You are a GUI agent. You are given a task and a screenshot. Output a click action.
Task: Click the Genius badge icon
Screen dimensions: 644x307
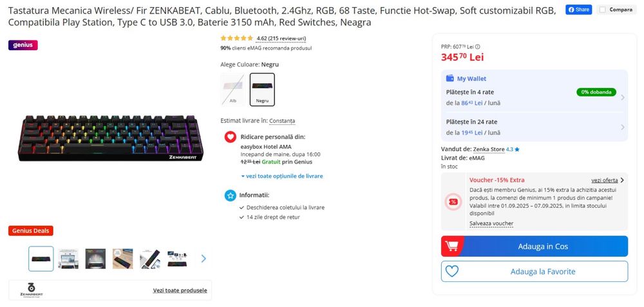point(23,45)
